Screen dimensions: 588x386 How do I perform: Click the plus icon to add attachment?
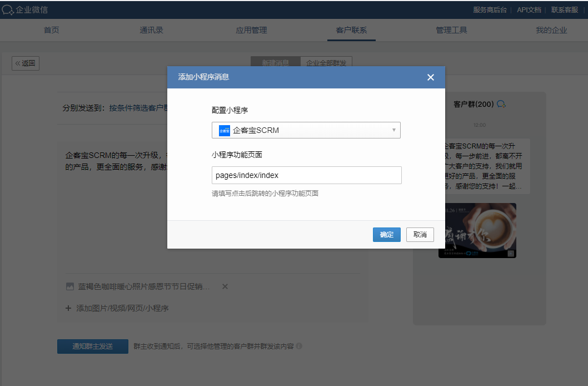point(68,308)
